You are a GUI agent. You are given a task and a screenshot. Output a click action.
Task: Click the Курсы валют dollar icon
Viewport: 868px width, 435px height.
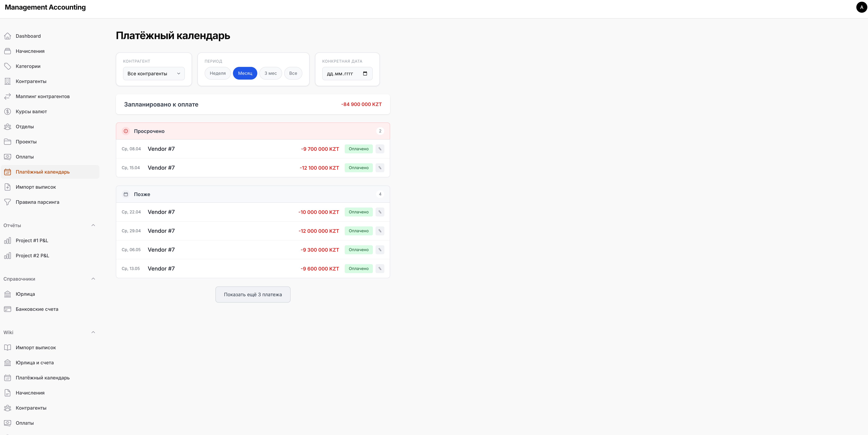tap(7, 112)
